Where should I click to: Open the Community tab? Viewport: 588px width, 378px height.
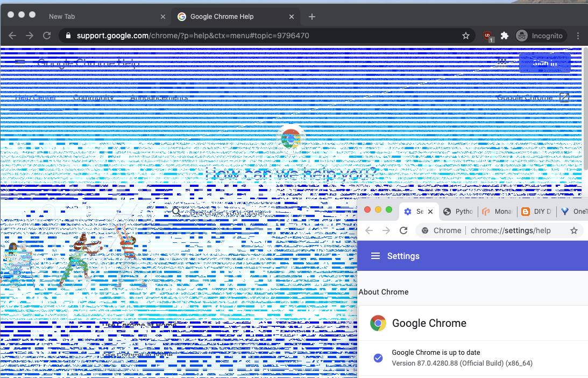pyautogui.click(x=94, y=97)
